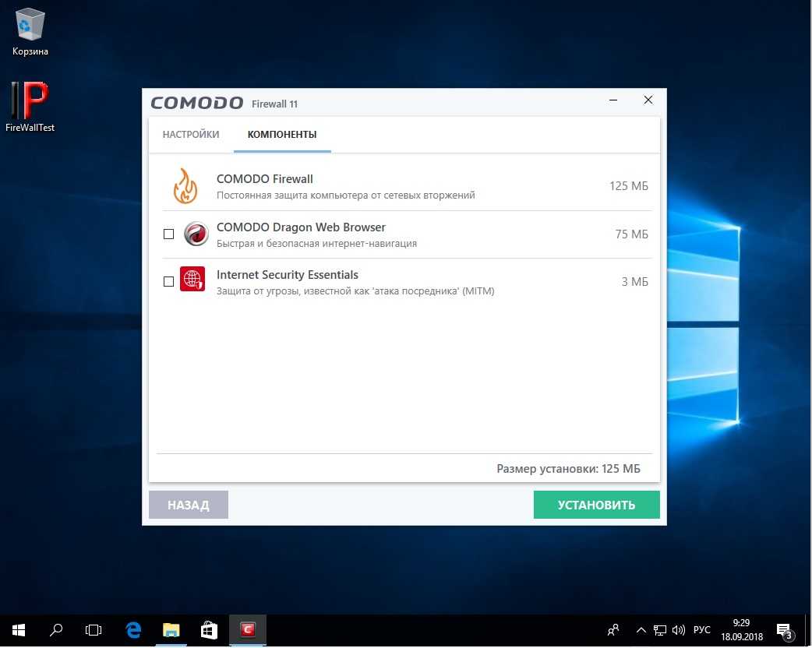Open Microsoft Edge from the taskbar
Viewport: 812px width, 648px height.
133,629
